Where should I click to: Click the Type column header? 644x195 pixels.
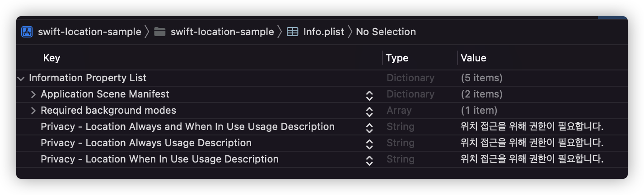point(397,58)
